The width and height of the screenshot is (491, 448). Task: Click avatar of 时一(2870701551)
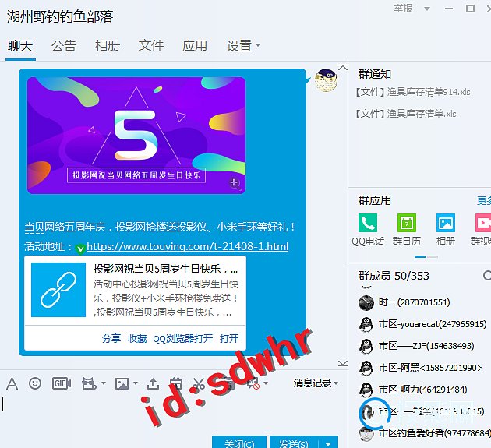point(366,303)
